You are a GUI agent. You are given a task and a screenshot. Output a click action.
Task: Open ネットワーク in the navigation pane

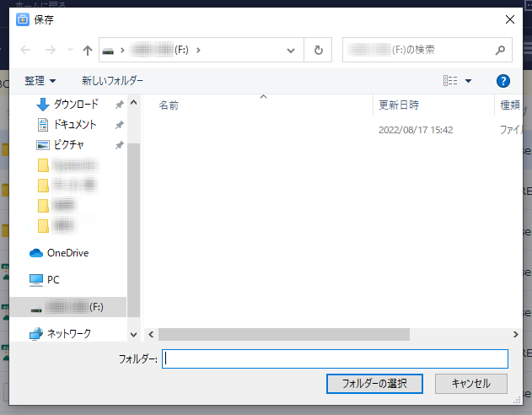pos(68,333)
